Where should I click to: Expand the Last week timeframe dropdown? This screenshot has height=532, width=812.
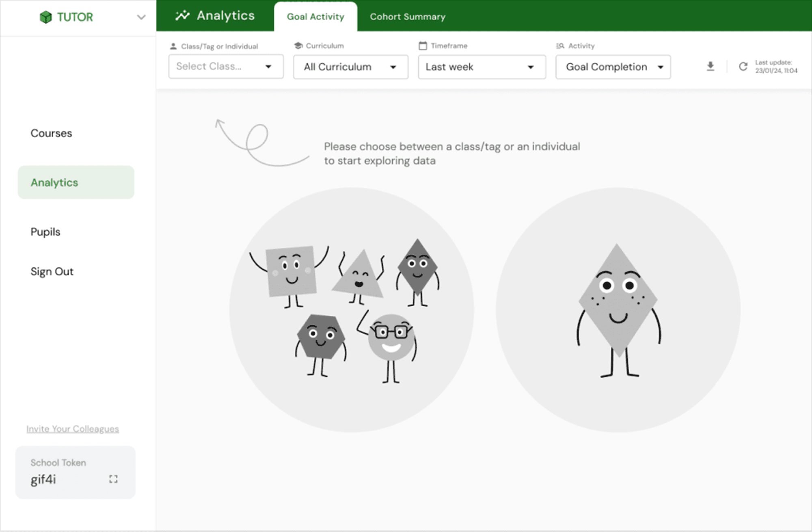coord(482,67)
